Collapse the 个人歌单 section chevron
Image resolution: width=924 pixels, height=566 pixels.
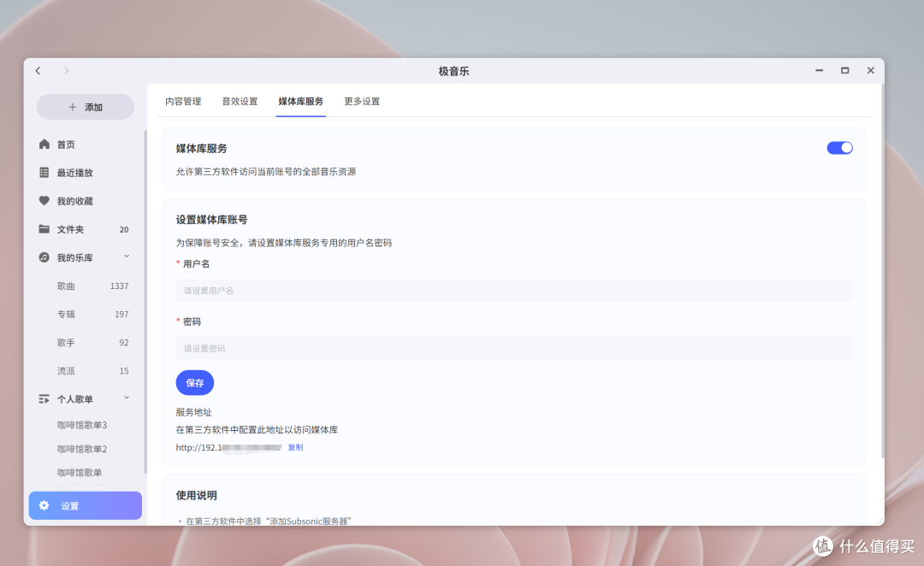coord(127,398)
